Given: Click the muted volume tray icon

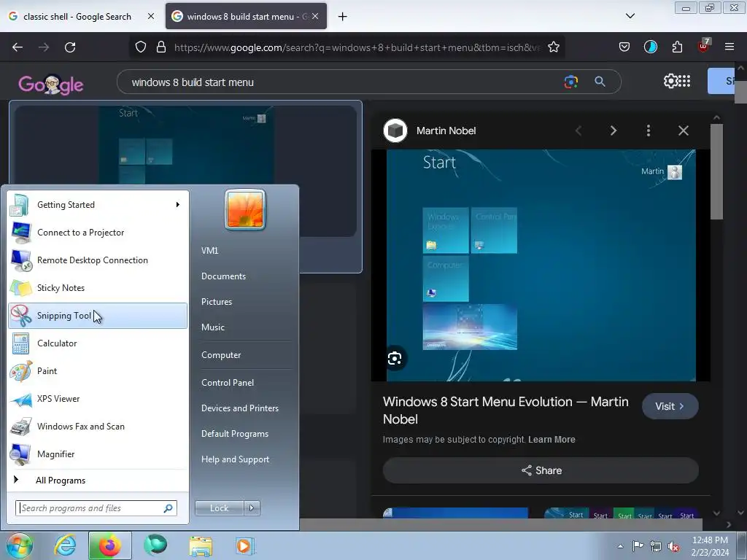Looking at the screenshot, I should point(673,547).
